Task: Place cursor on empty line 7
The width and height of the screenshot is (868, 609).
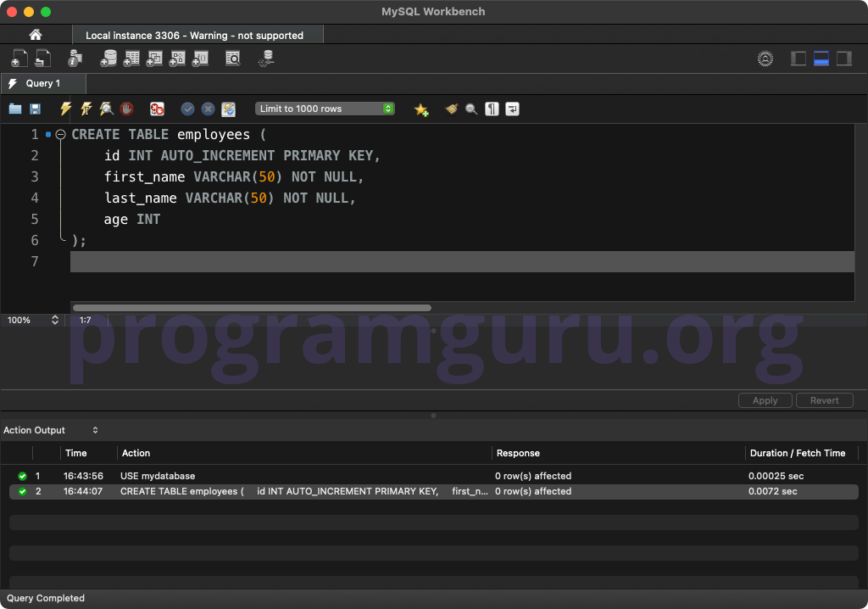Action: [462, 261]
